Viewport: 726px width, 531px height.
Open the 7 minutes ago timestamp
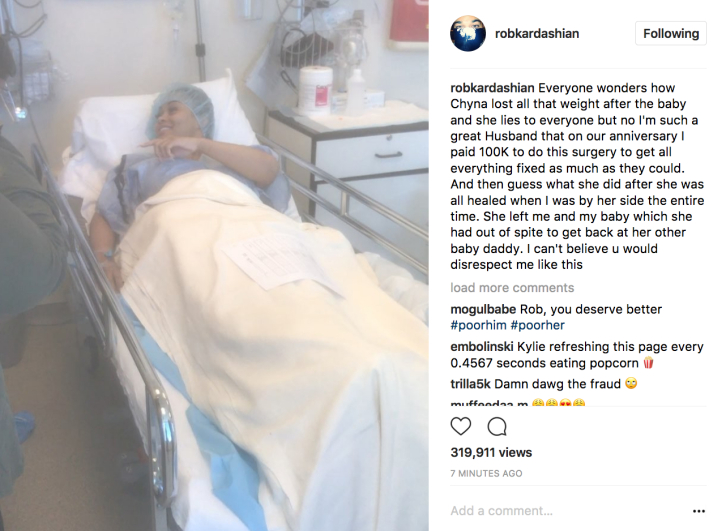pyautogui.click(x=486, y=474)
